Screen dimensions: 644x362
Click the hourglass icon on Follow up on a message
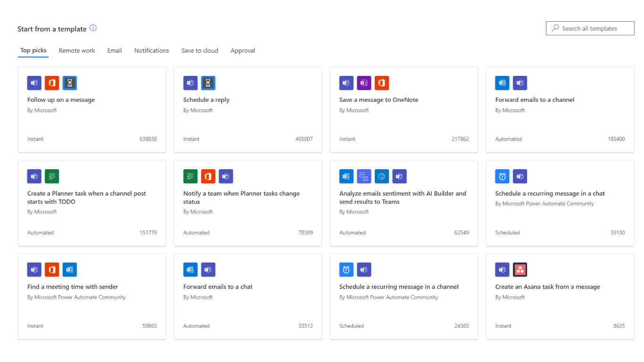click(70, 83)
